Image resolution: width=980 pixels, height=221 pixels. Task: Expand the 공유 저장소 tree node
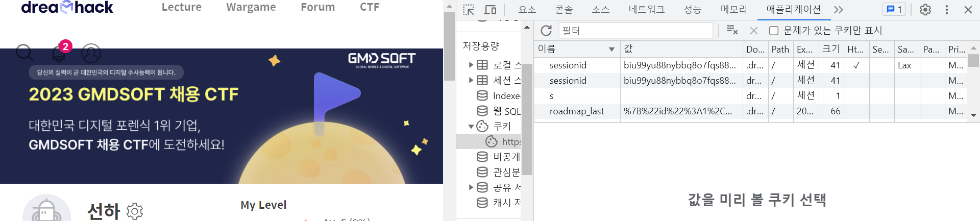click(x=471, y=187)
